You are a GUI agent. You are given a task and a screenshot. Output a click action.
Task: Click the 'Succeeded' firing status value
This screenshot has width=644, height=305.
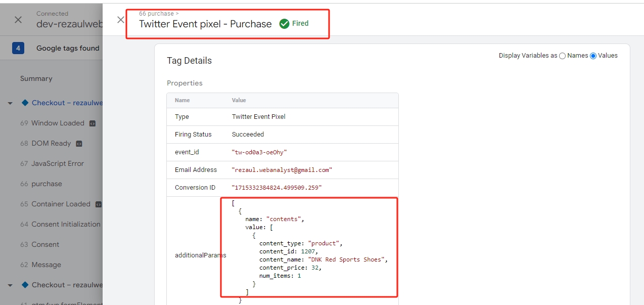click(x=248, y=134)
